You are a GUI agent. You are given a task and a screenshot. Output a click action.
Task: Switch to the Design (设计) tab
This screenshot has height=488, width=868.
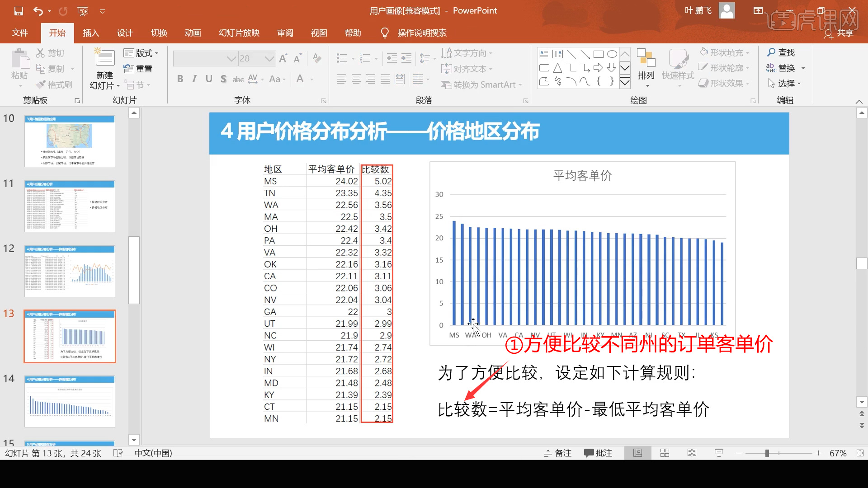125,33
